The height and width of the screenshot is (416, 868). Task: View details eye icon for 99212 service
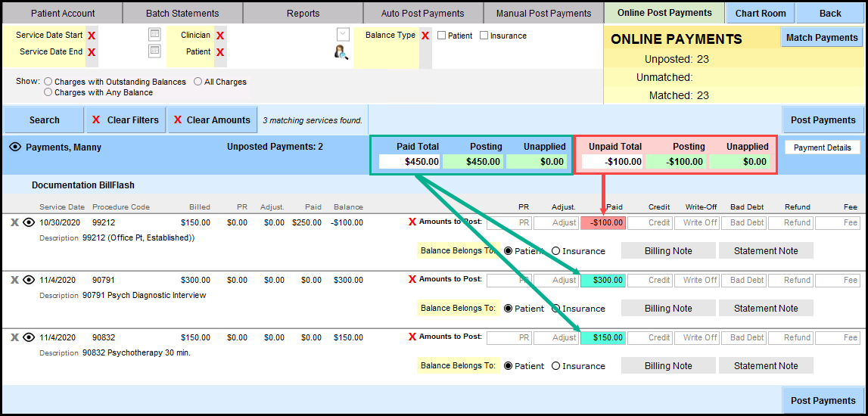tap(29, 222)
